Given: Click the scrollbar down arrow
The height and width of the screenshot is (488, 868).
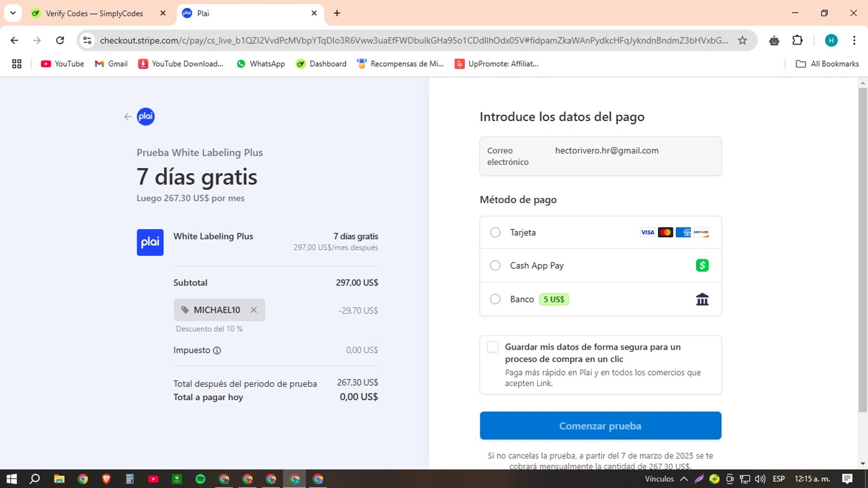Looking at the screenshot, I should click(863, 464).
